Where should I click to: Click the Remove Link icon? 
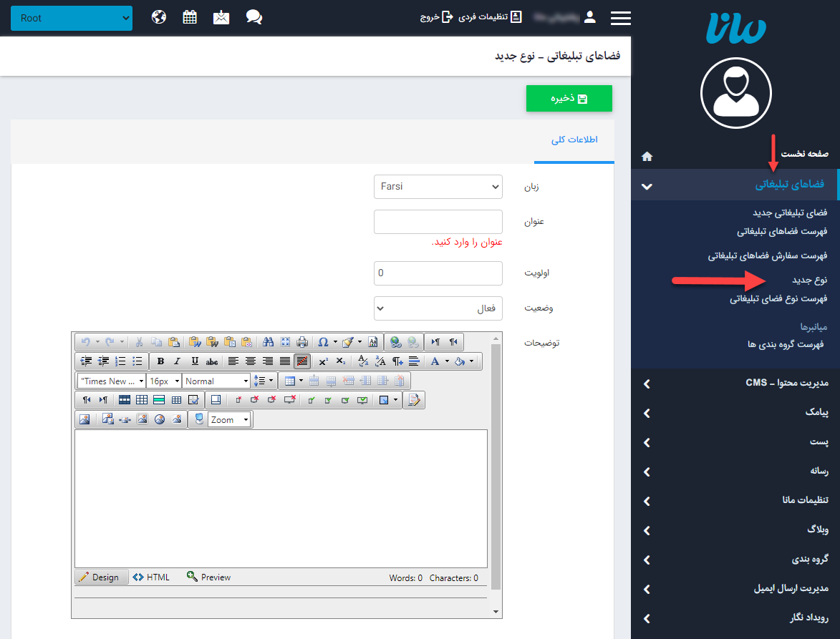tap(413, 342)
